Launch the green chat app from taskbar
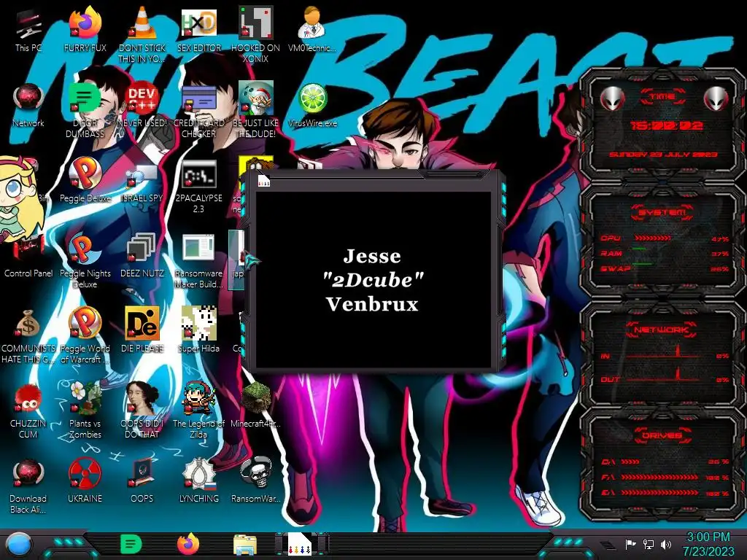This screenshot has width=747, height=560. click(x=131, y=544)
